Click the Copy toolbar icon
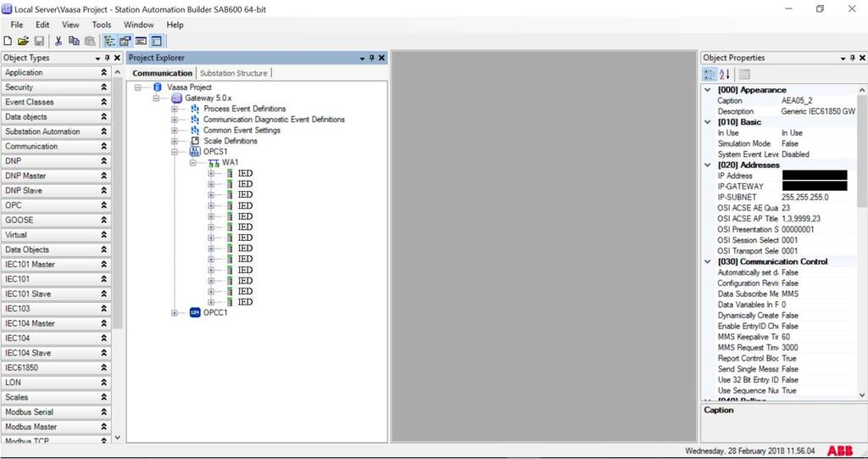868x459 pixels. 74,41
